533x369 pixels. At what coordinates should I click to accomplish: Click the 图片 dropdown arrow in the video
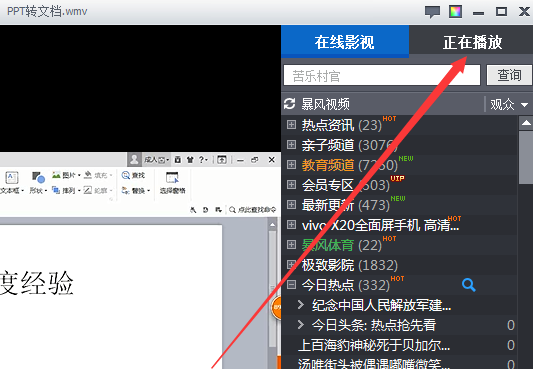point(79,175)
